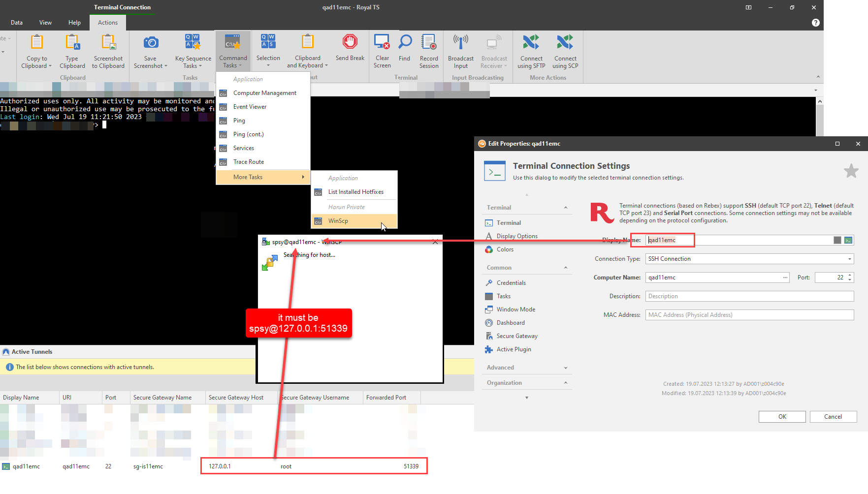The height and width of the screenshot is (494, 868).
Task: Start Record Session from ribbon
Action: [429, 42]
